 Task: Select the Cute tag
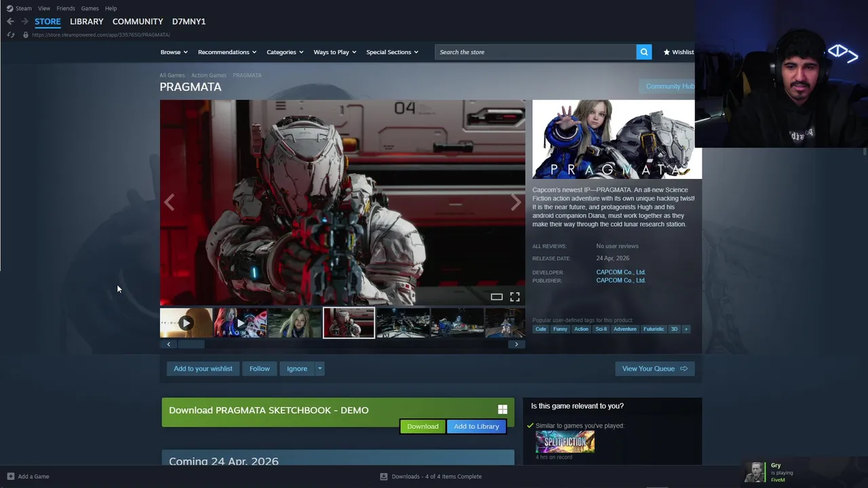pos(540,329)
